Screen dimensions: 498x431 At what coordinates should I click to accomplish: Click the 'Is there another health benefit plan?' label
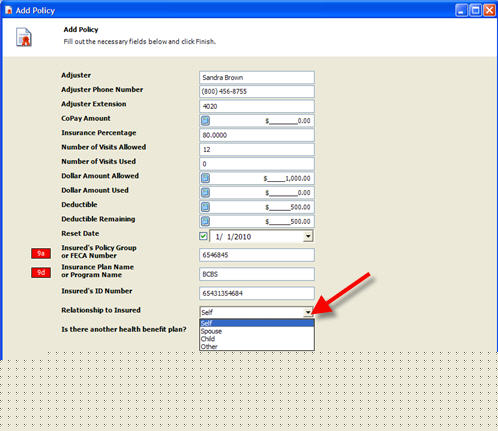pyautogui.click(x=124, y=329)
